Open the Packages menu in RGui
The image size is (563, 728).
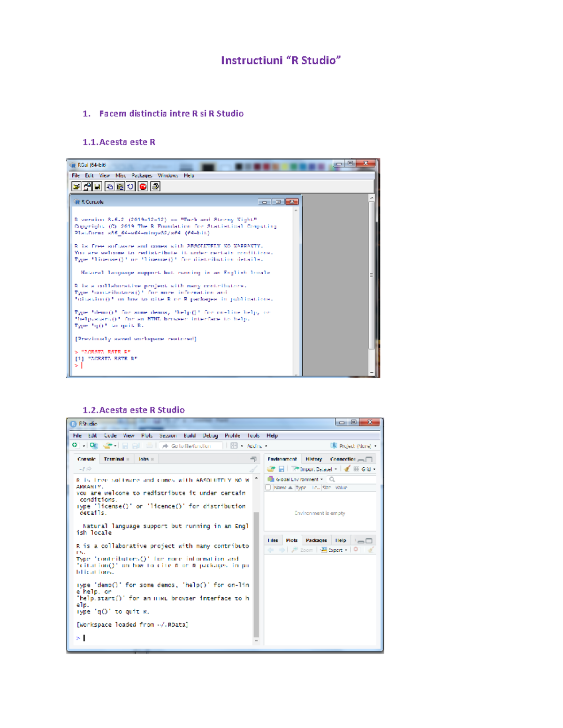[142, 175]
